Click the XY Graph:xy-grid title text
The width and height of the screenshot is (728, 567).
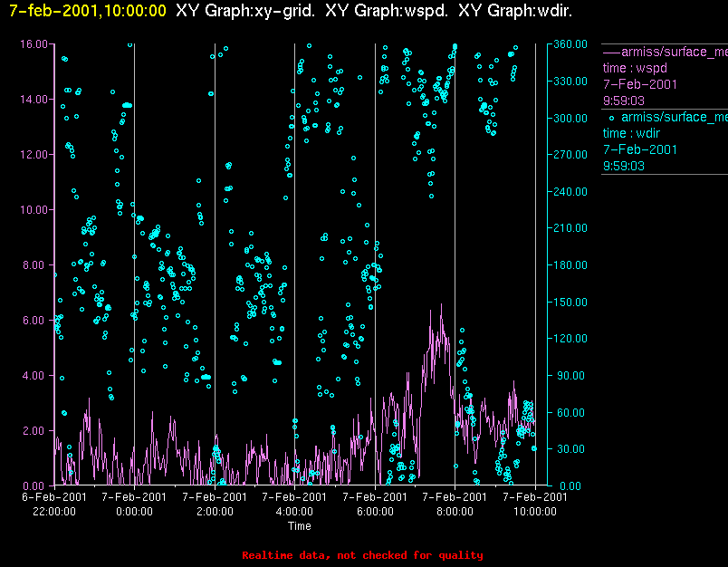click(245, 11)
